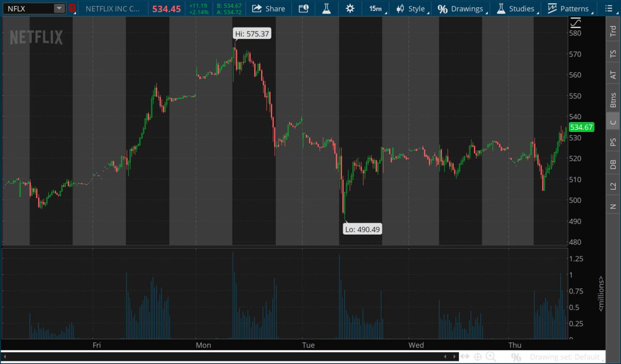This screenshot has width=621, height=364.
Task: Click the Hi: 575.37 price bubble
Action: tap(252, 34)
